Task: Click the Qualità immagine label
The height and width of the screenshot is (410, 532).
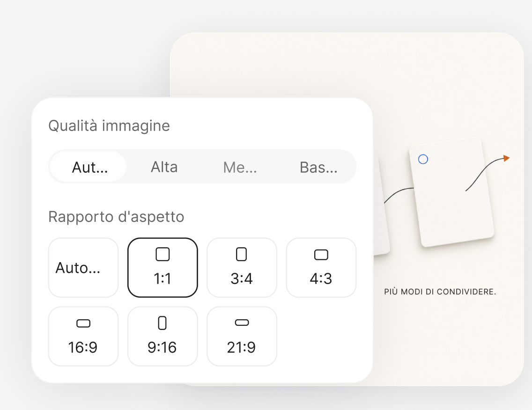Action: pos(109,126)
